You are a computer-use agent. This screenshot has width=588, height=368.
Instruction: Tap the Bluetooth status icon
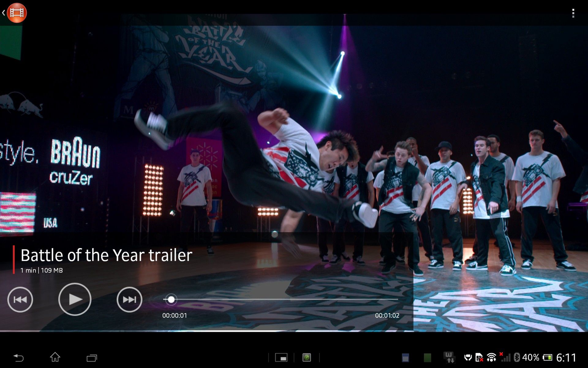click(517, 358)
